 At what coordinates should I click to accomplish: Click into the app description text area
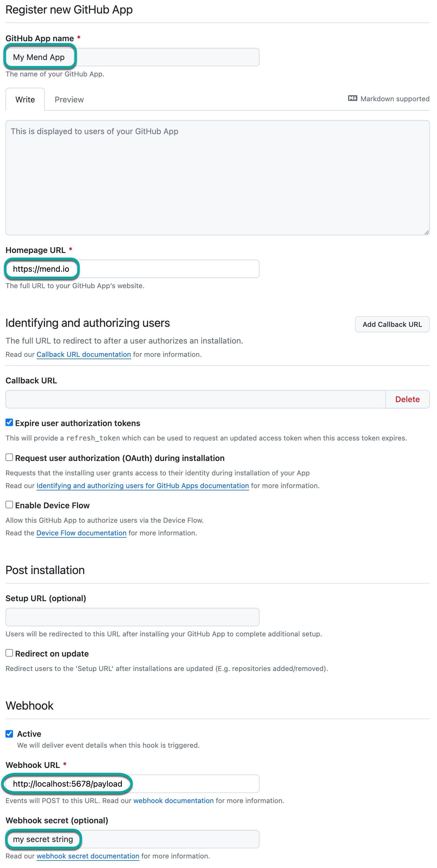pyautogui.click(x=217, y=178)
